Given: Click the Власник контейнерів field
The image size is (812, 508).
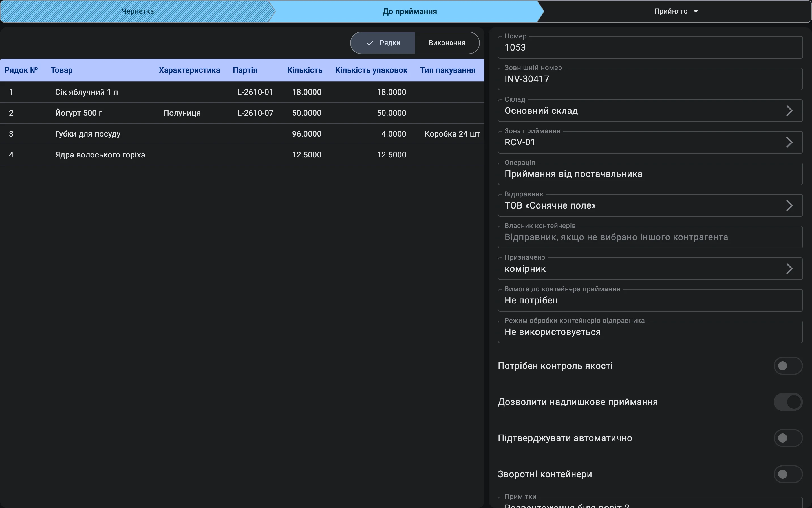Looking at the screenshot, I should point(650,237).
